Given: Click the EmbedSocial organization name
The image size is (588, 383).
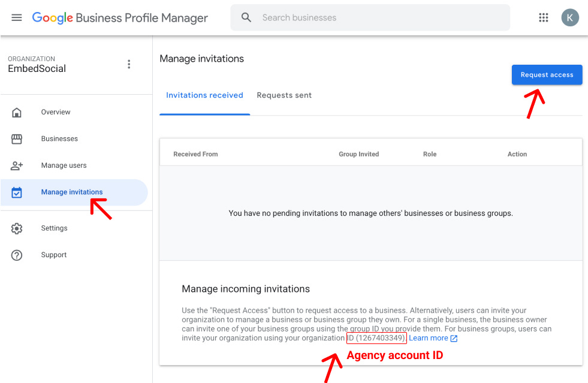Looking at the screenshot, I should coord(37,69).
